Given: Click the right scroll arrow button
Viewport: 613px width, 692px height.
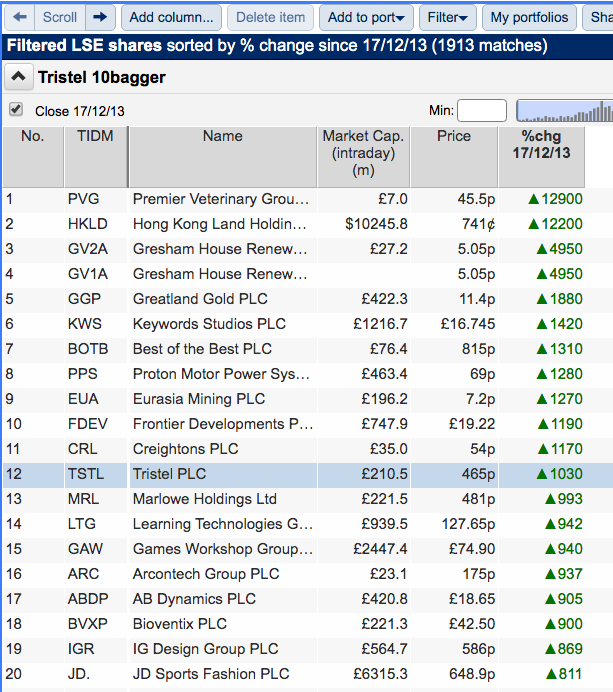Looking at the screenshot, I should 100,17.
